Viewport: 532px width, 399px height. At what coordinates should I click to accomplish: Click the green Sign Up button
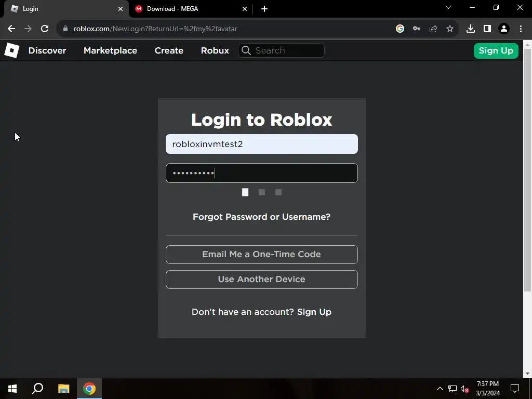pos(496,51)
